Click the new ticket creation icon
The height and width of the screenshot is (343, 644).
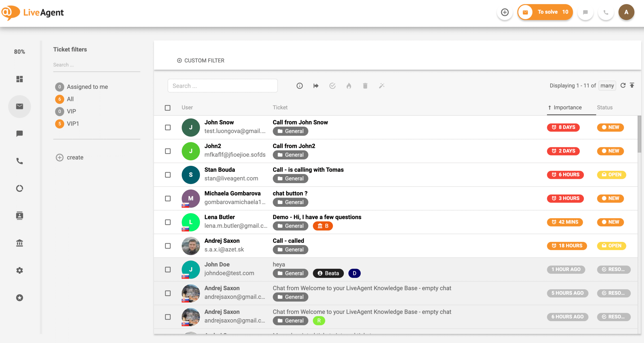click(505, 12)
